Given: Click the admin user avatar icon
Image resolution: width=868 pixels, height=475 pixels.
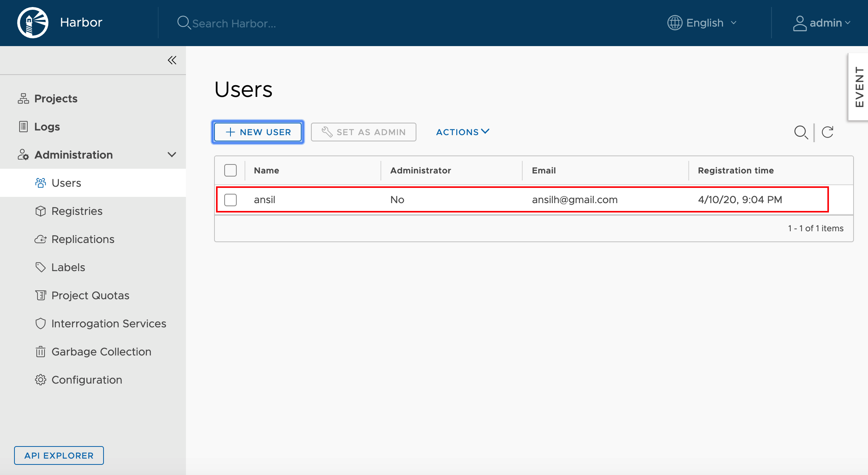Looking at the screenshot, I should coord(800,23).
